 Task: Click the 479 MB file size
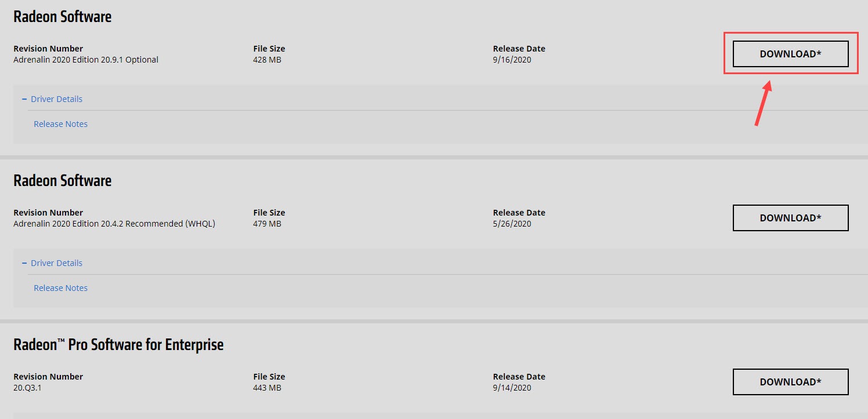267,224
